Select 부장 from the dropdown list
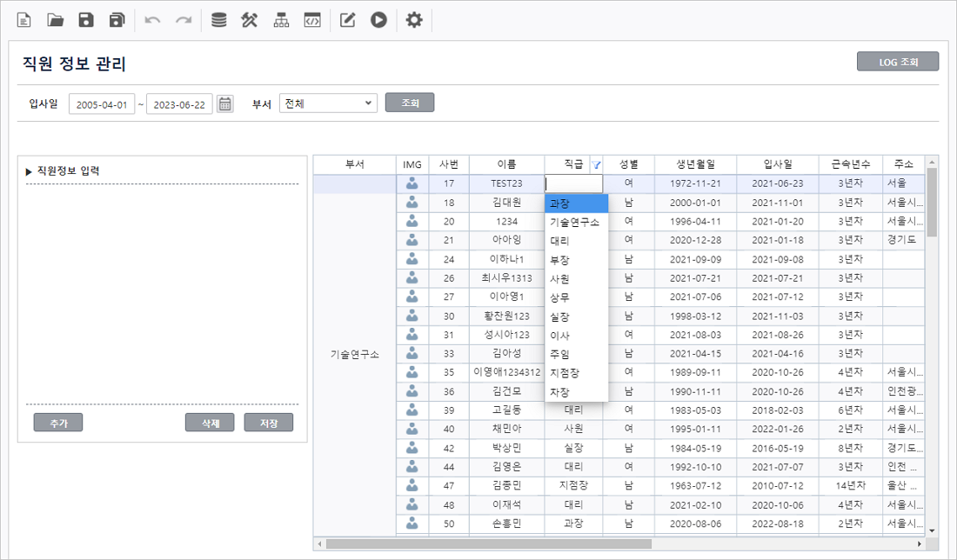This screenshot has width=957, height=560. [560, 260]
